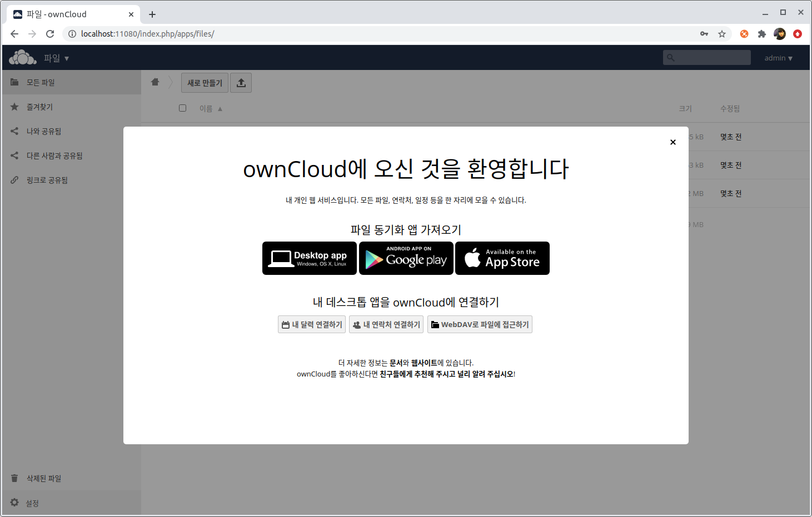This screenshot has width=812, height=517.
Task: Open 링크로 공유됨 in the sidebar
Action: click(x=72, y=180)
